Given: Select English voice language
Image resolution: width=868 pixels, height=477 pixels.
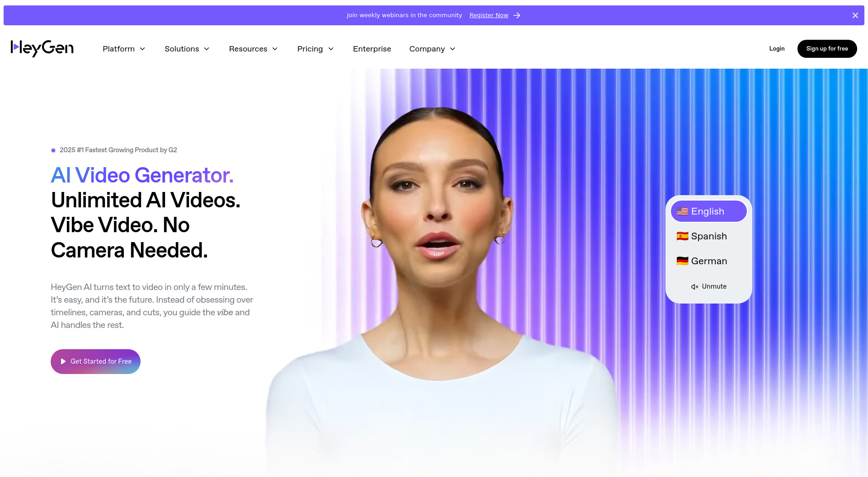Looking at the screenshot, I should [x=708, y=211].
